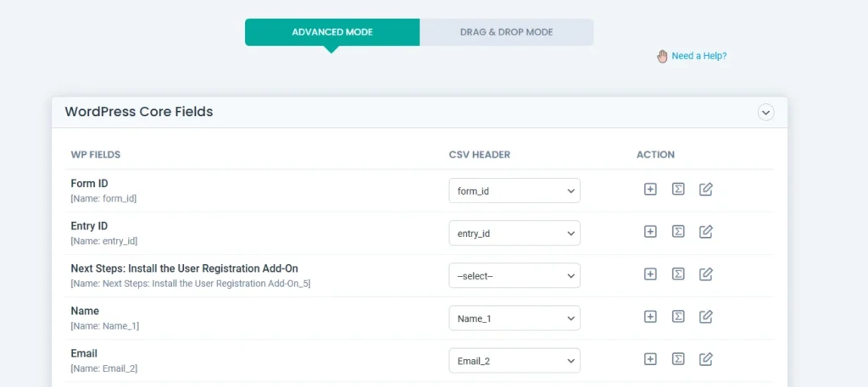Click the edit pencil icon for Email row
Screen dimensions: 868x387
click(x=705, y=359)
